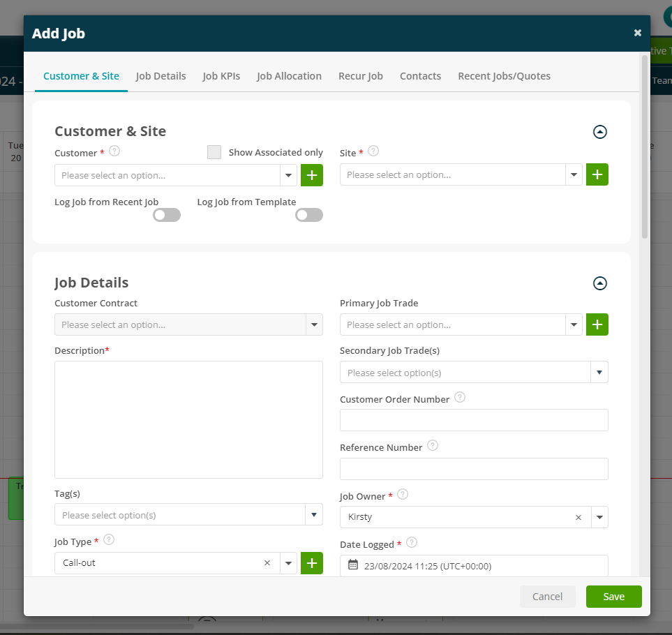Expand the Job Type dropdown arrow
The width and height of the screenshot is (672, 635).
288,563
